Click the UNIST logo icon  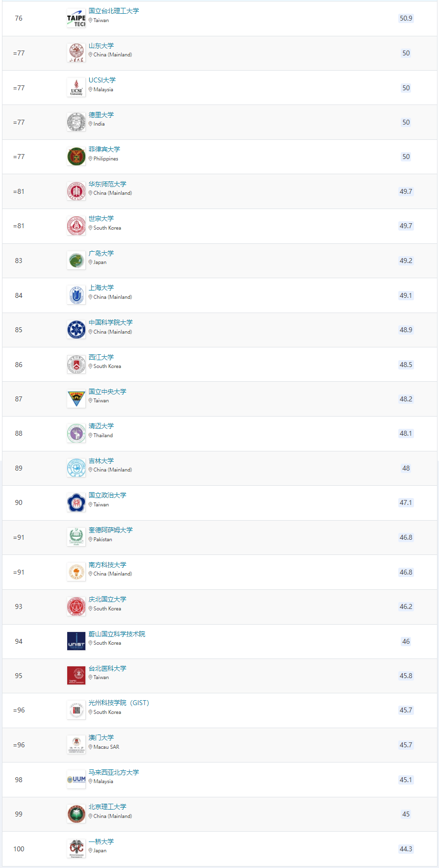click(76, 641)
